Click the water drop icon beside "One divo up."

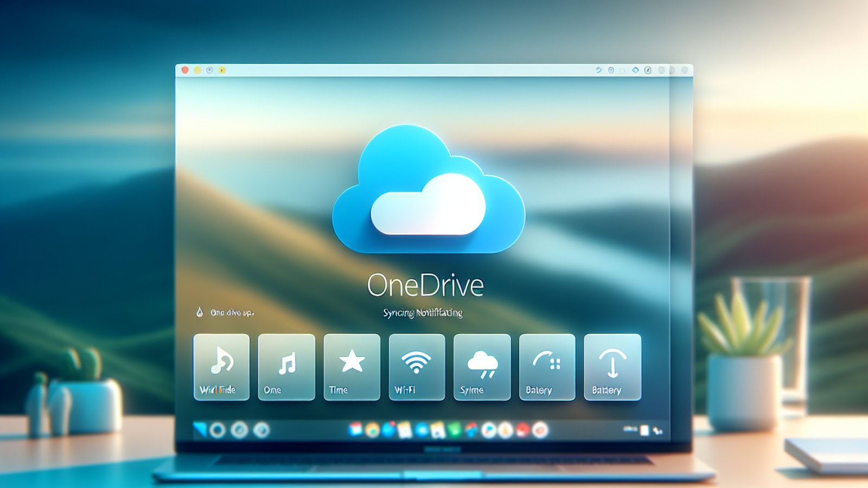point(199,312)
